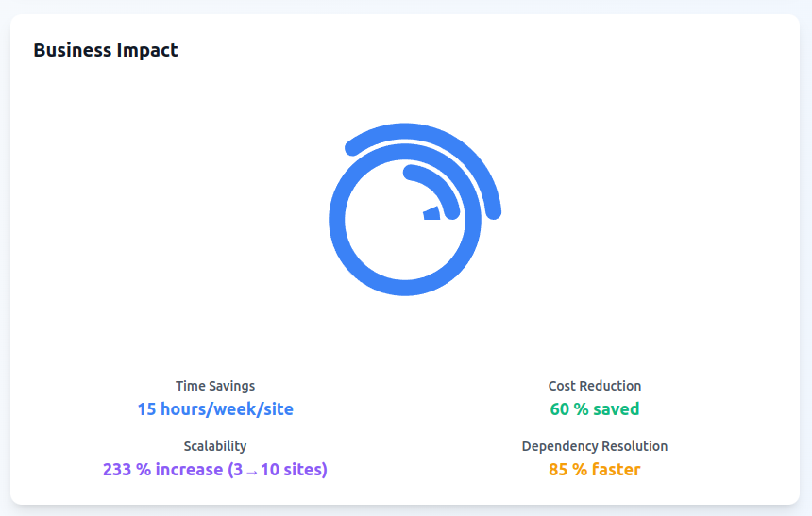The image size is (812, 516).
Task: Click the arrow between 3 and 10 sites
Action: [251, 471]
